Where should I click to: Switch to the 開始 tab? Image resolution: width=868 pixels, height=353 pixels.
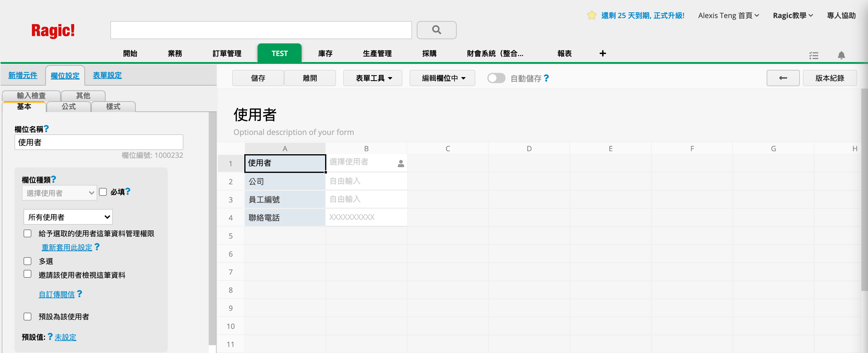[130, 53]
